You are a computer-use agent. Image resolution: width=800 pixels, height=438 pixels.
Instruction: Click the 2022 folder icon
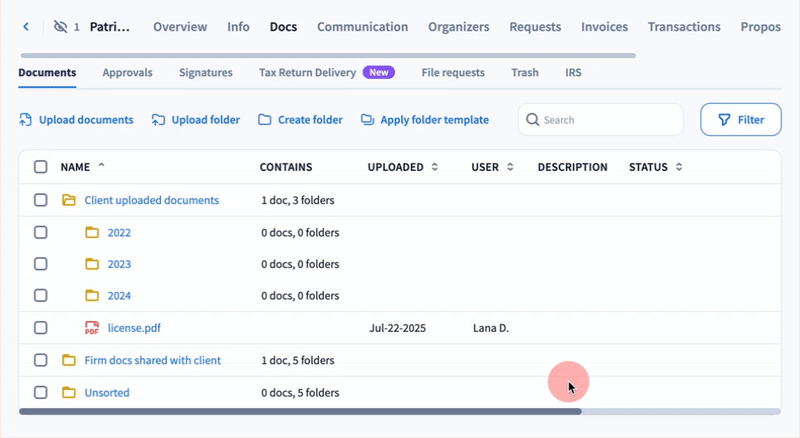(x=92, y=233)
